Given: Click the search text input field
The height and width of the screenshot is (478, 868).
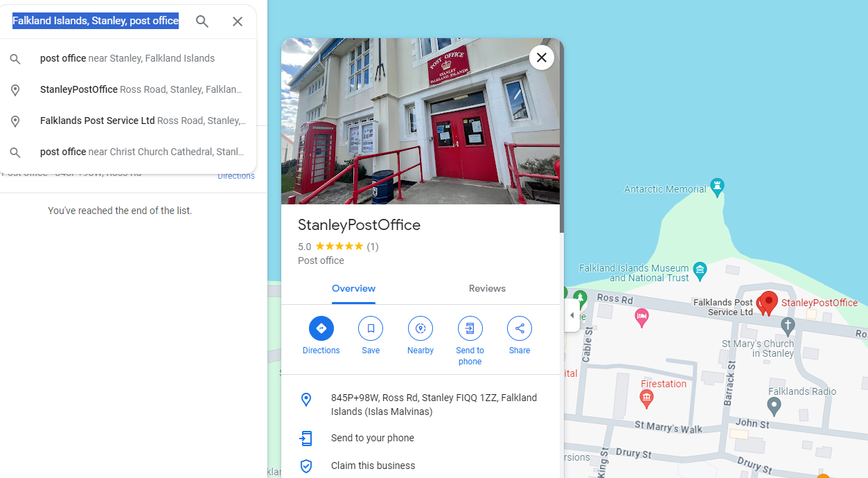Looking at the screenshot, I should tap(96, 21).
